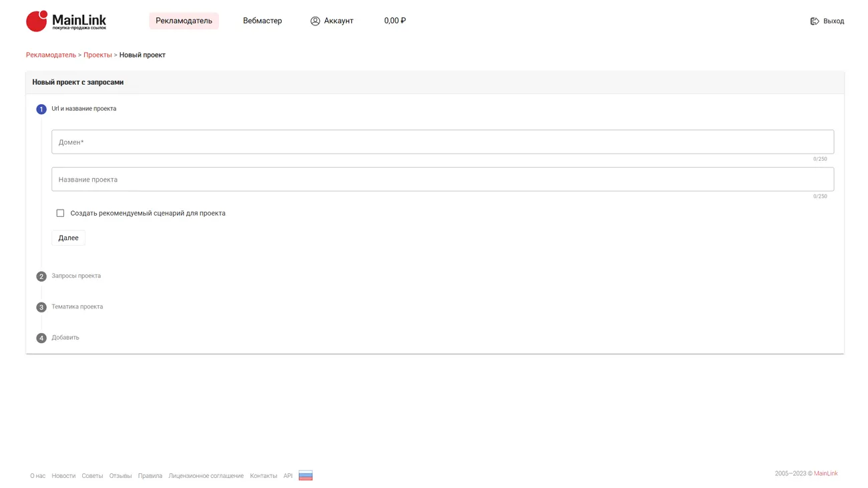This screenshot has width=868, height=488.
Task: Open the Рекламодатель menu tab
Action: (184, 21)
